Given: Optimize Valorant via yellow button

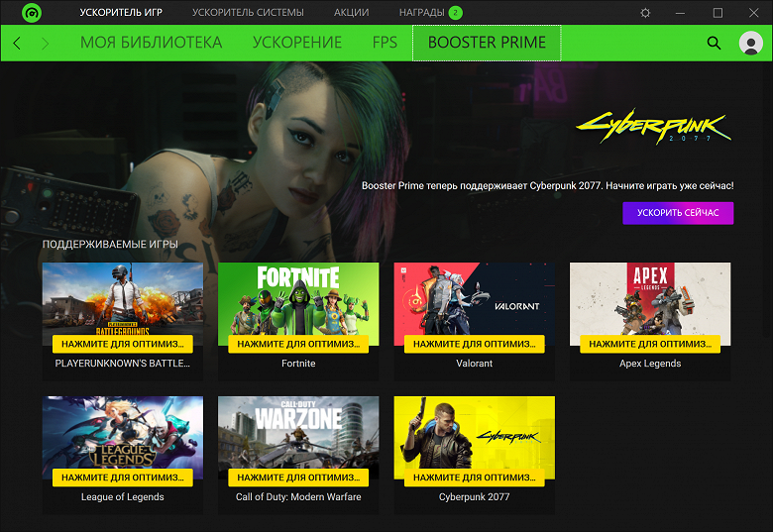Looking at the screenshot, I should 475,344.
